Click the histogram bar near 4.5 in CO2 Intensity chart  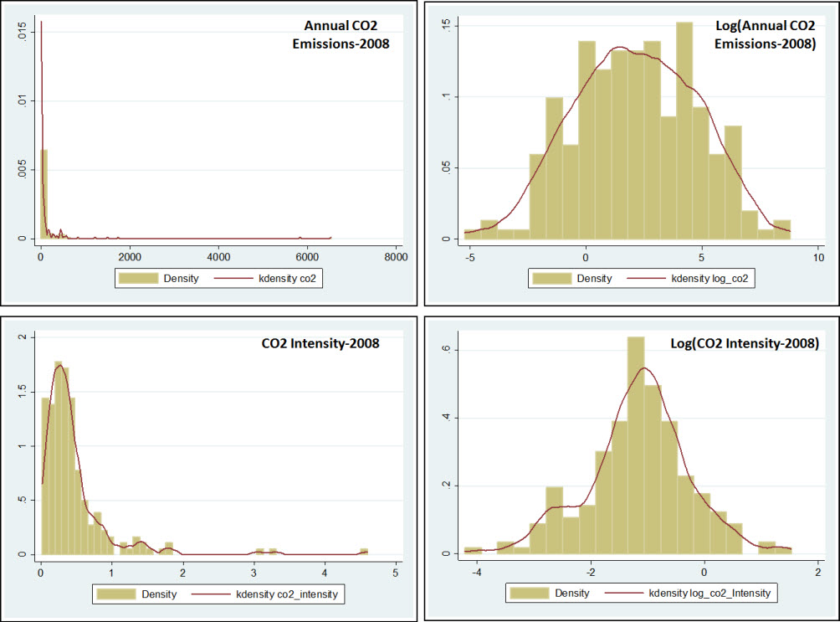pyautogui.click(x=364, y=552)
